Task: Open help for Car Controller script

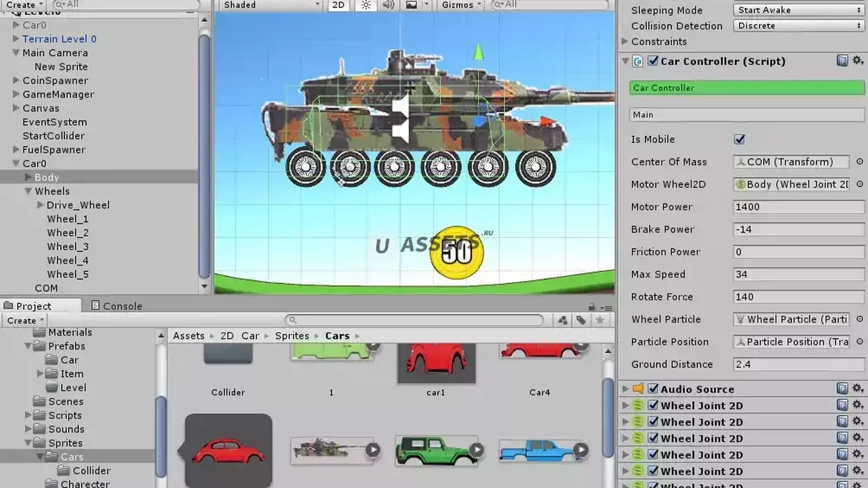Action: point(842,61)
